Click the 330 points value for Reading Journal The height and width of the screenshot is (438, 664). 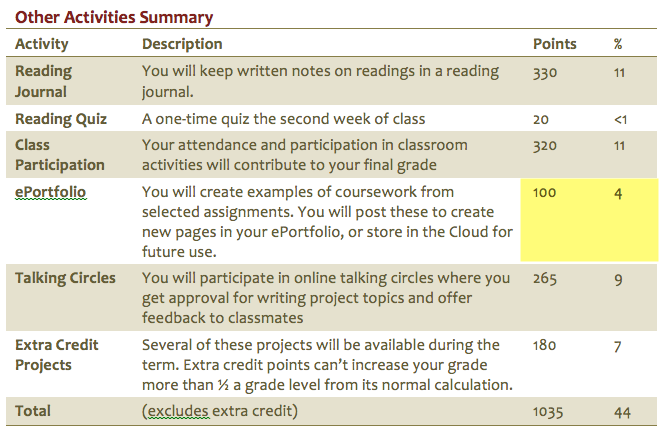pos(545,72)
